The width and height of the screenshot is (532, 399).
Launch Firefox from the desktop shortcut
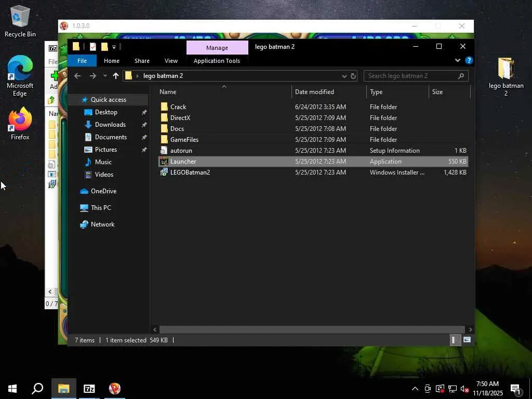coord(20,124)
